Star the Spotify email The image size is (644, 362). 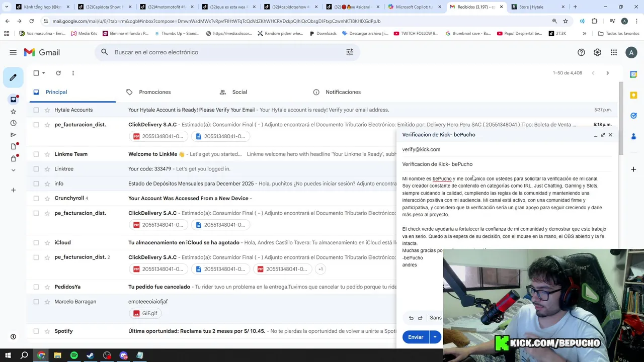47,331
